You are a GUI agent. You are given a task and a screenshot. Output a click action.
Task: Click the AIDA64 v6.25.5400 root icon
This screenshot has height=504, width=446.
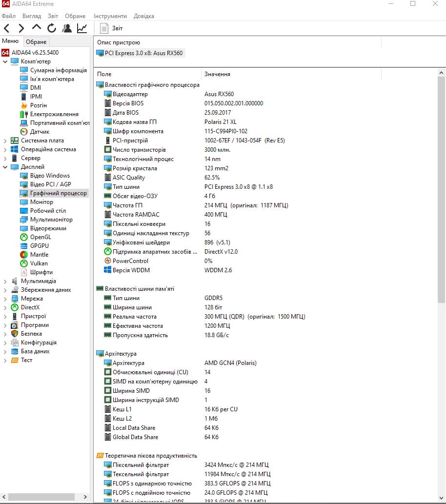(x=5, y=52)
